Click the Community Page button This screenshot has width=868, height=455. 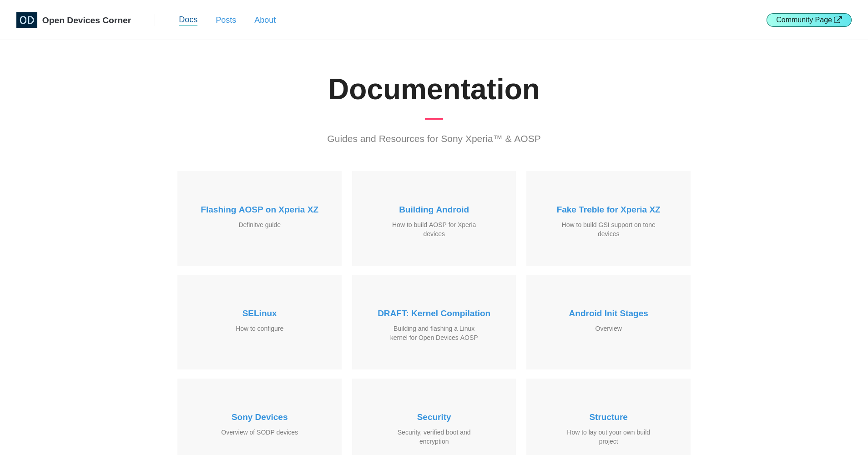pyautogui.click(x=809, y=20)
